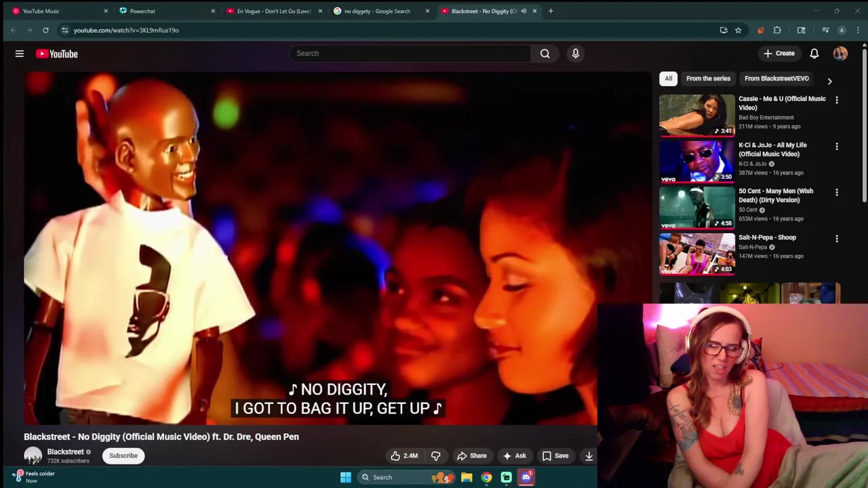The height and width of the screenshot is (488, 868).
Task: Open Salt-N-Pepa Shoop video title
Action: tap(767, 237)
